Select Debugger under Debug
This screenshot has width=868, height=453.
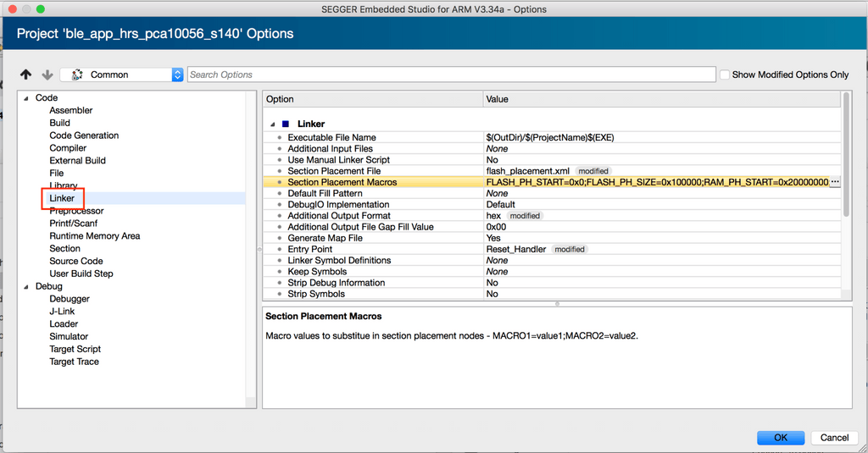click(x=70, y=299)
